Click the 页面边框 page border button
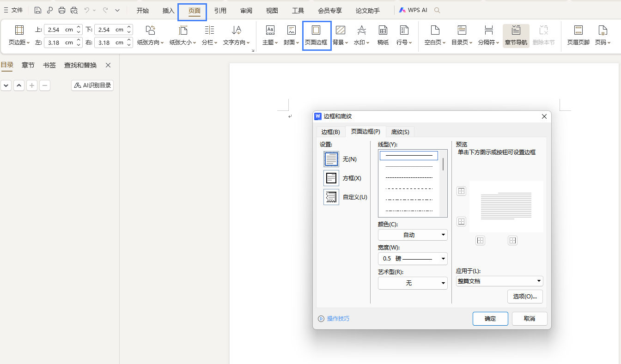This screenshot has width=621, height=364. click(316, 36)
